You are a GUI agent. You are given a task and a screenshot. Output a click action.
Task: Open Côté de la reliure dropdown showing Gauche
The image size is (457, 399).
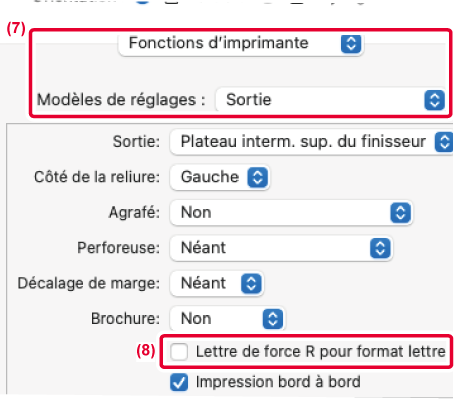click(x=219, y=177)
